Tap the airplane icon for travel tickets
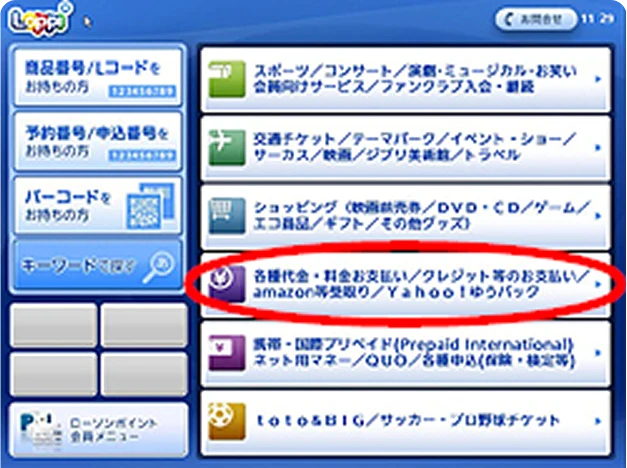627x468 pixels. (227, 147)
